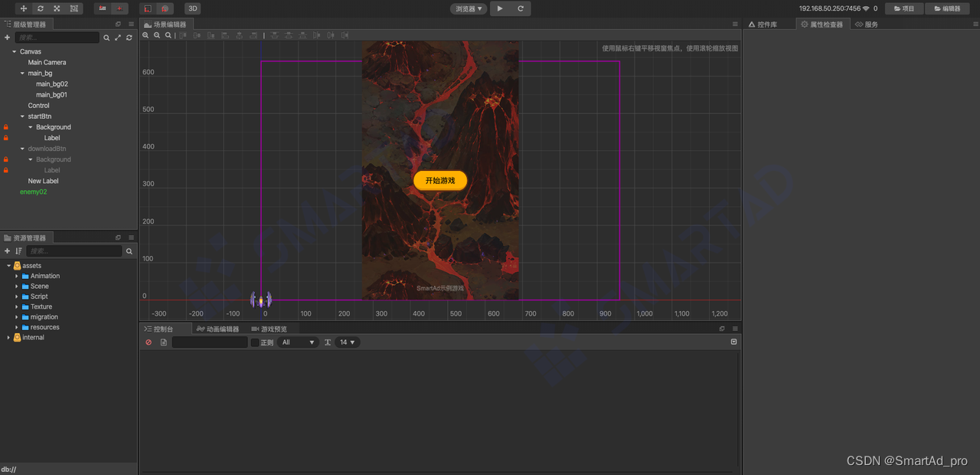Select the Move transform tool
Image resolution: width=980 pixels, height=475 pixels.
[x=24, y=8]
